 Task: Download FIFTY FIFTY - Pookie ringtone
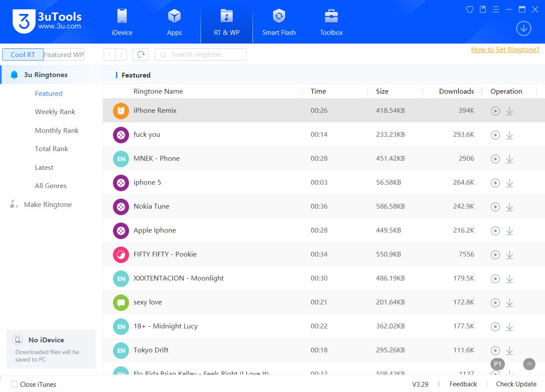[x=510, y=255]
